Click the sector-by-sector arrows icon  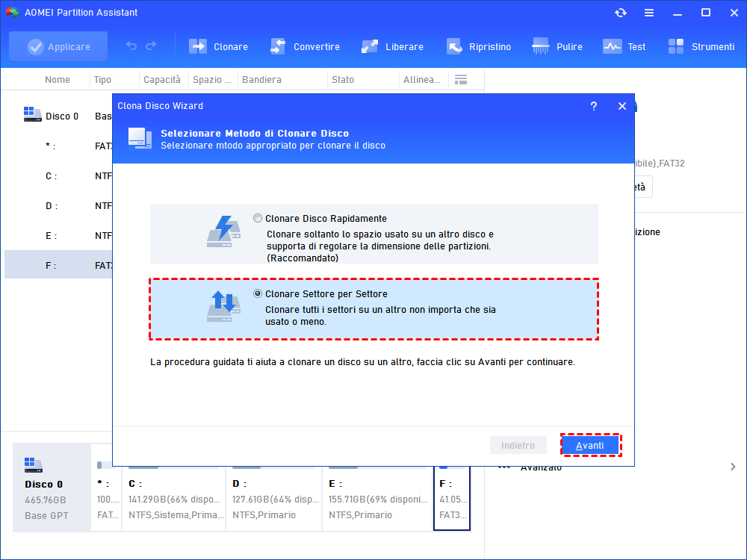[224, 307]
